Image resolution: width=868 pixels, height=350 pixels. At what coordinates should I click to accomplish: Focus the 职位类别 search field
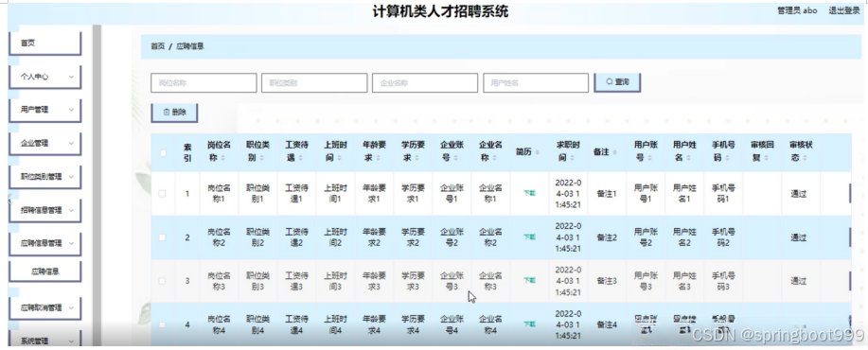click(314, 83)
